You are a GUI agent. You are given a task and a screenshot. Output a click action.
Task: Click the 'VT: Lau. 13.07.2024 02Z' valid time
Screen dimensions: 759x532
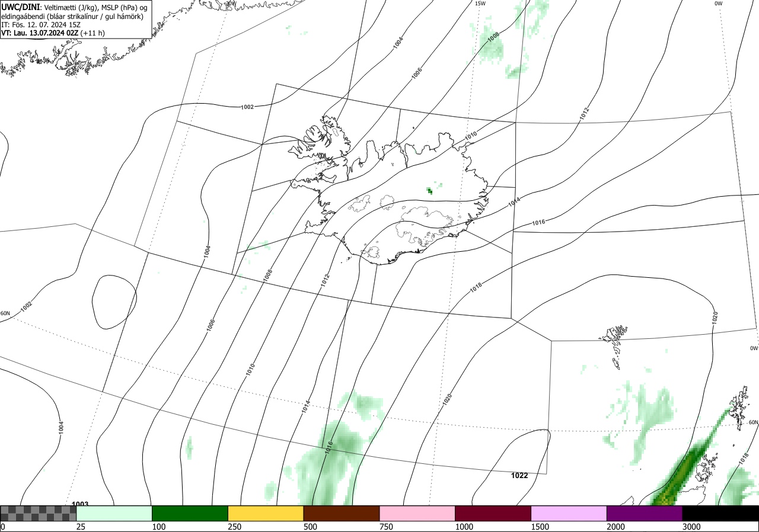[40, 33]
